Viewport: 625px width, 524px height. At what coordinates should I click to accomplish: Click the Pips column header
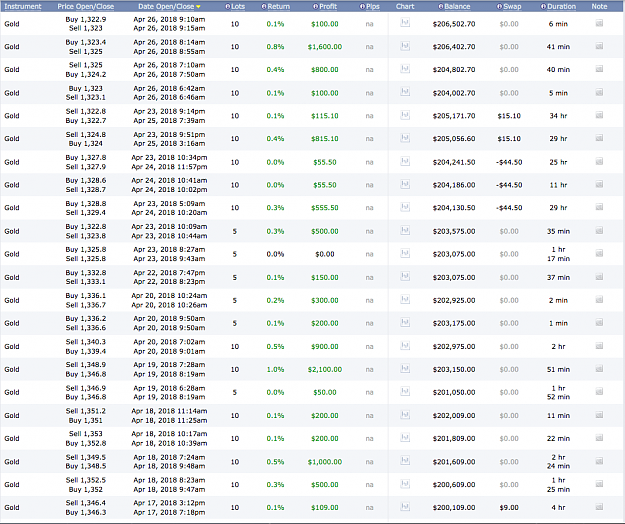(x=373, y=6)
